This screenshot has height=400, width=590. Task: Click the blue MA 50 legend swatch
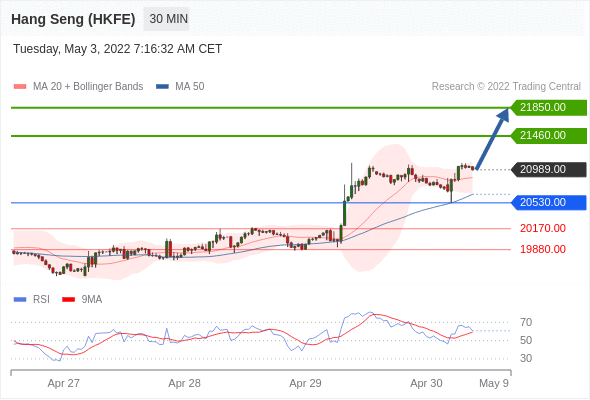click(x=162, y=87)
